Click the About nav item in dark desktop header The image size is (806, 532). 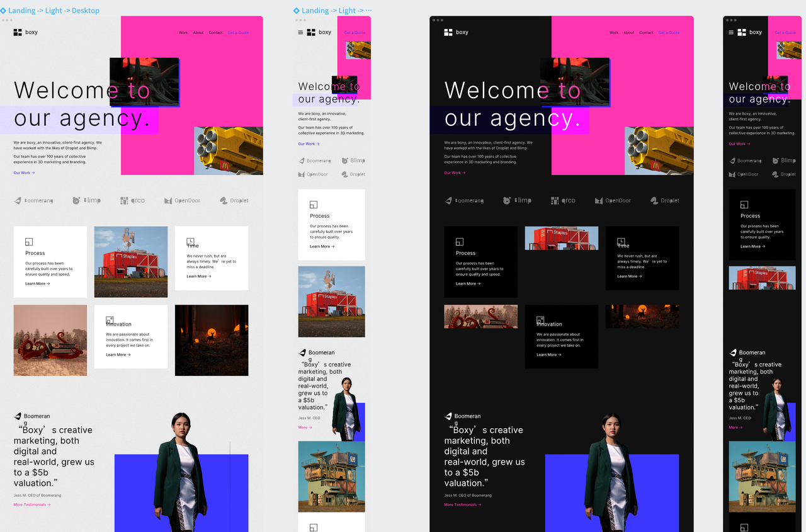pos(629,33)
